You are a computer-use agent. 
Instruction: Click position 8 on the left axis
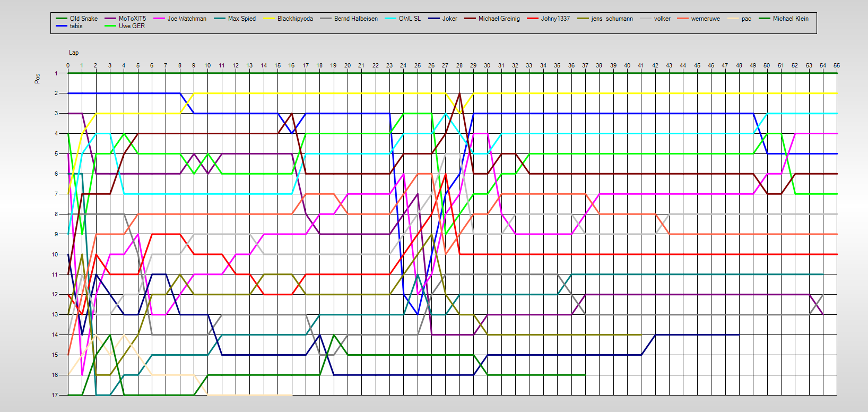tap(56, 214)
